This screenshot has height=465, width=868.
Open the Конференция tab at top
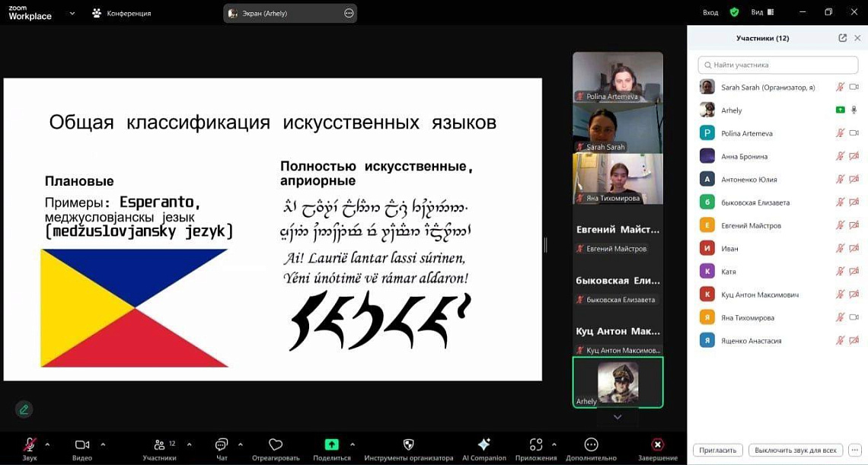coord(121,13)
